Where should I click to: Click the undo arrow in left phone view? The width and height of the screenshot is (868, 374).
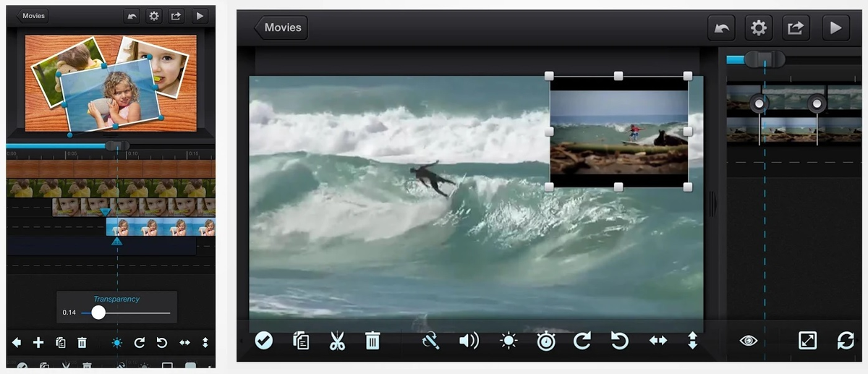click(132, 15)
